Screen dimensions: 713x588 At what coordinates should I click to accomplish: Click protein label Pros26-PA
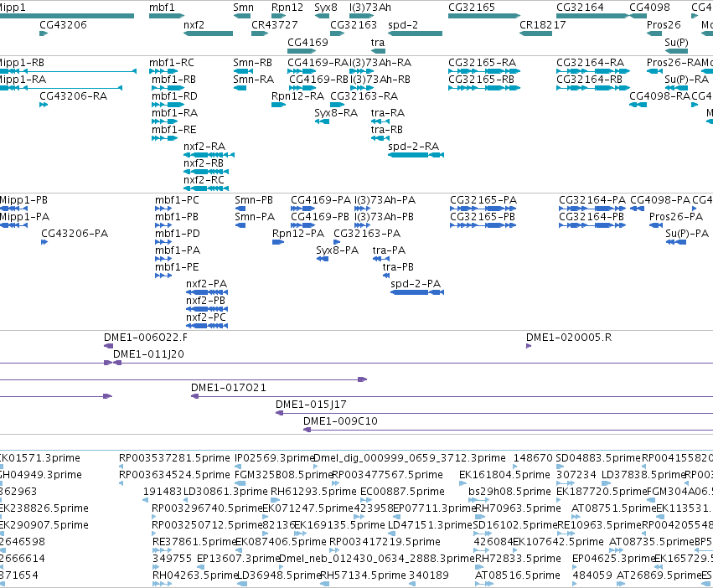click(x=676, y=216)
